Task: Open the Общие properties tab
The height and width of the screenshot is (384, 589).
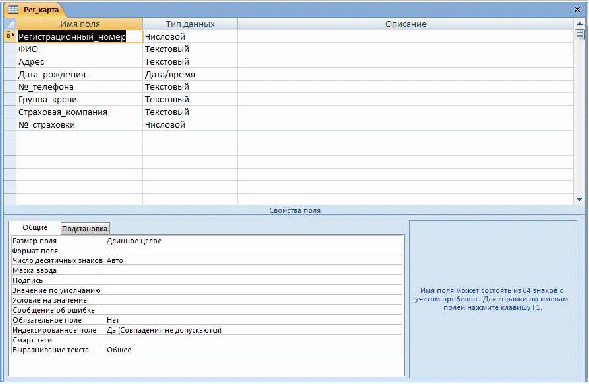Action: point(35,227)
